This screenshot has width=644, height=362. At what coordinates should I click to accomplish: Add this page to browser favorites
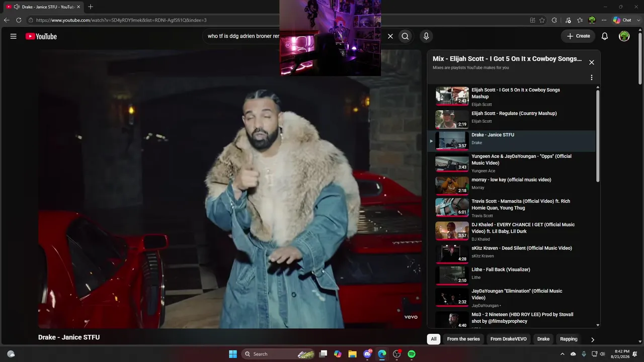(542, 20)
